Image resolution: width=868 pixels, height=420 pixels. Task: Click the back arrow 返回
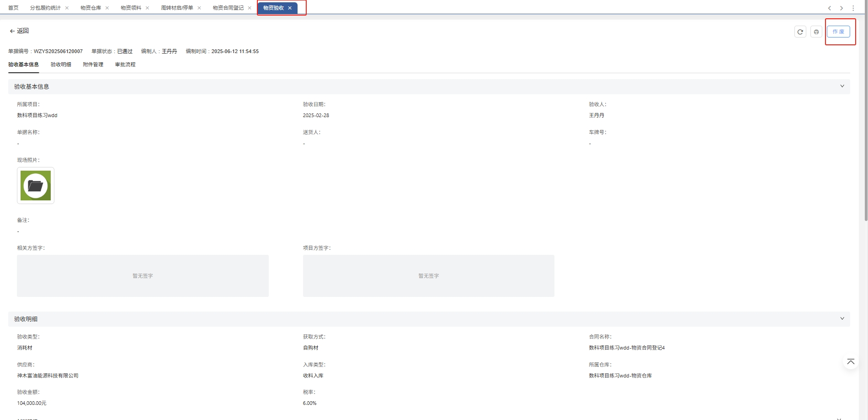click(19, 31)
